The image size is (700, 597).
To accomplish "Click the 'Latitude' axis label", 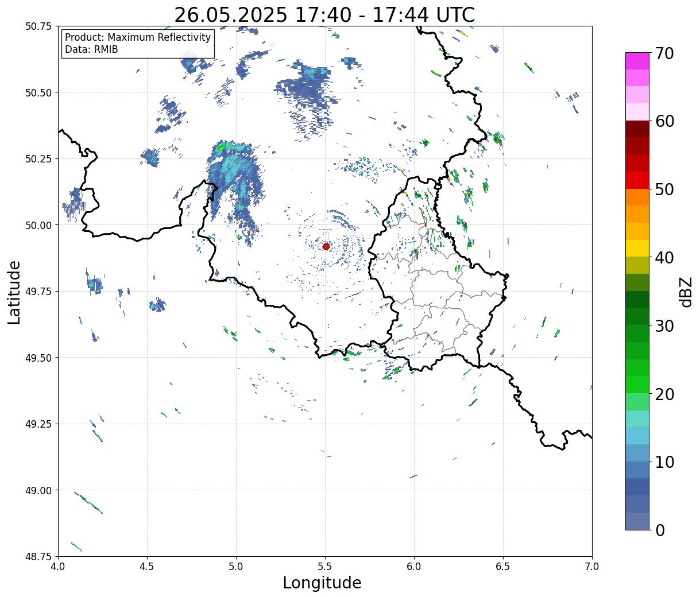I will tap(14, 292).
